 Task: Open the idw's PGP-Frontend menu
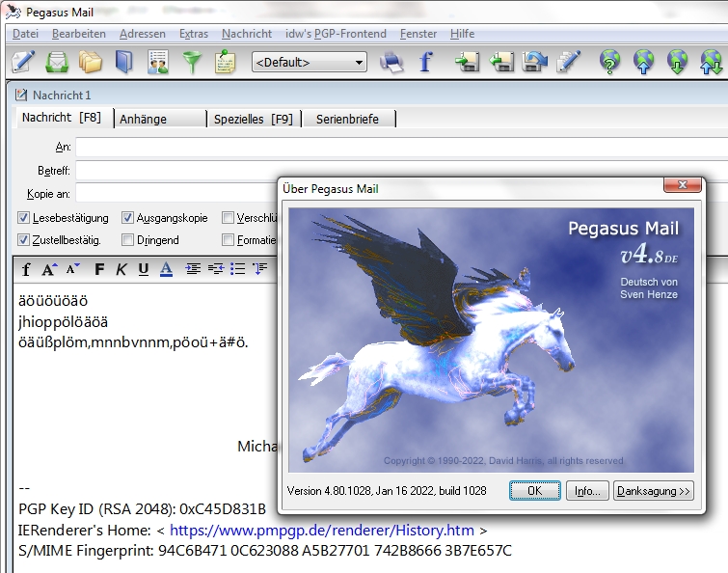pyautogui.click(x=336, y=34)
